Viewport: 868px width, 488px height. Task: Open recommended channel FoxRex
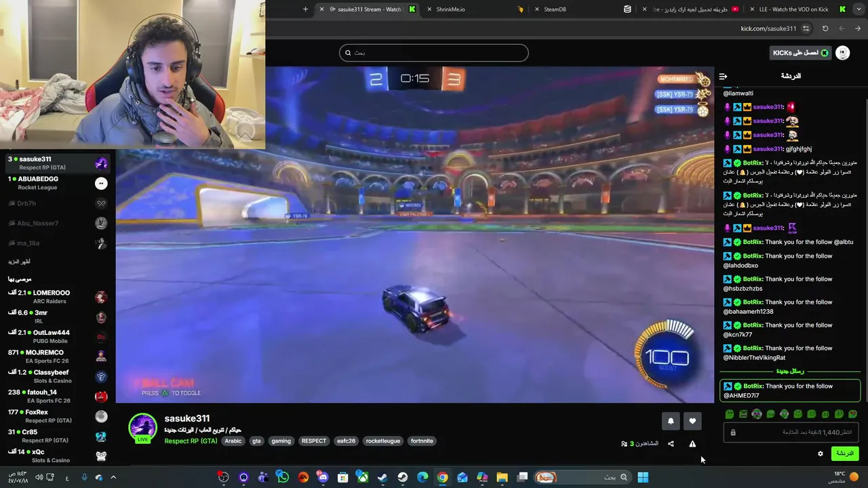tap(58, 416)
